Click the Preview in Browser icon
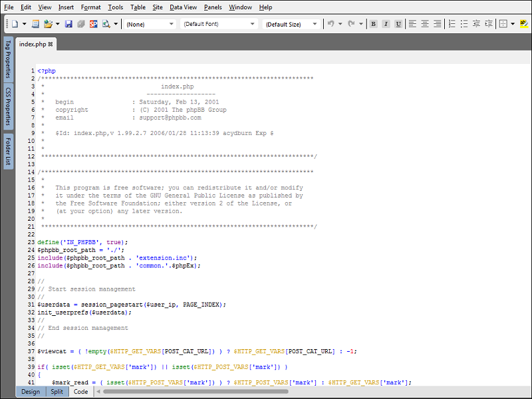Viewport: 532px width, 399px height. point(106,24)
